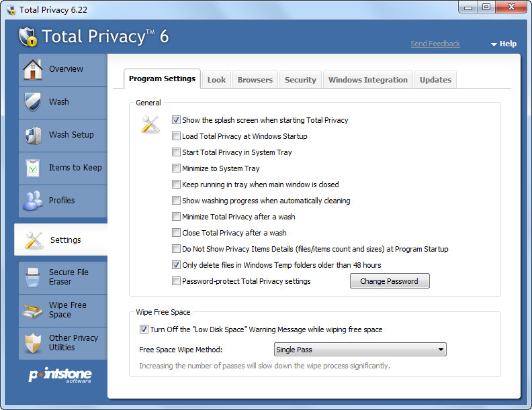Screen dimensions: 532x410
Task: Open the Help dropdown menu
Action: click(x=504, y=44)
